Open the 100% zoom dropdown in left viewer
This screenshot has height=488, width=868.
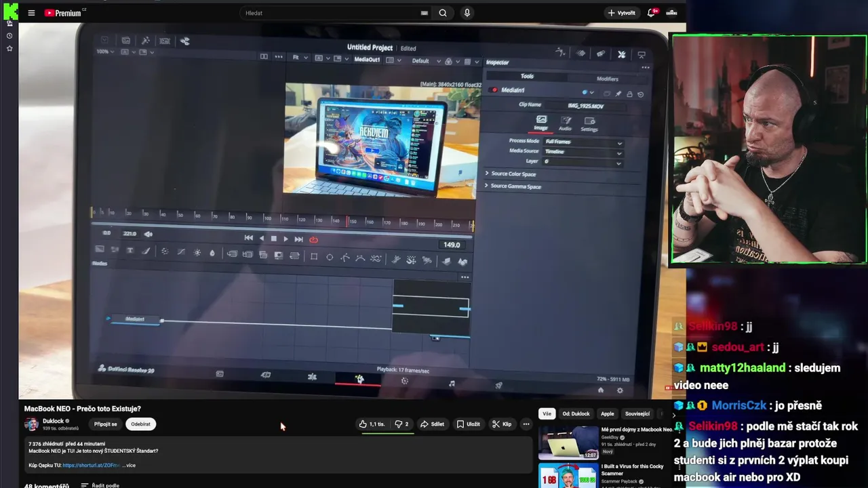coord(105,52)
